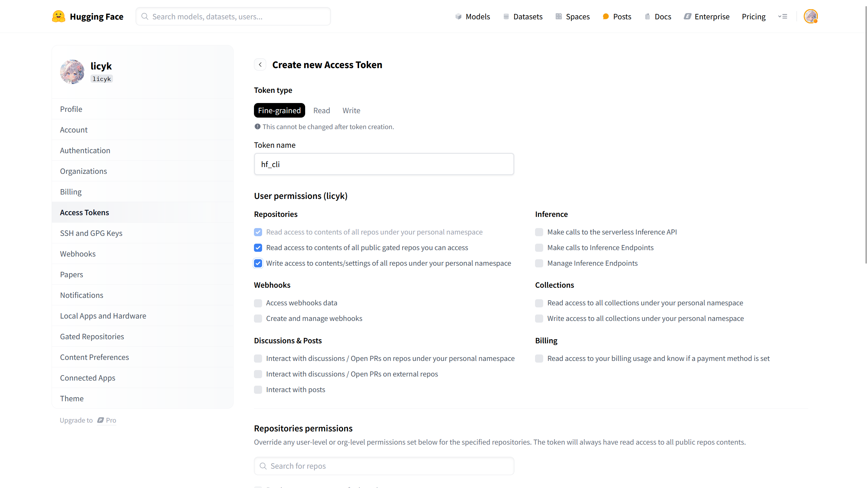Click the Datasets icon in the navbar
Image resolution: width=868 pixels, height=488 pixels.
point(506,16)
